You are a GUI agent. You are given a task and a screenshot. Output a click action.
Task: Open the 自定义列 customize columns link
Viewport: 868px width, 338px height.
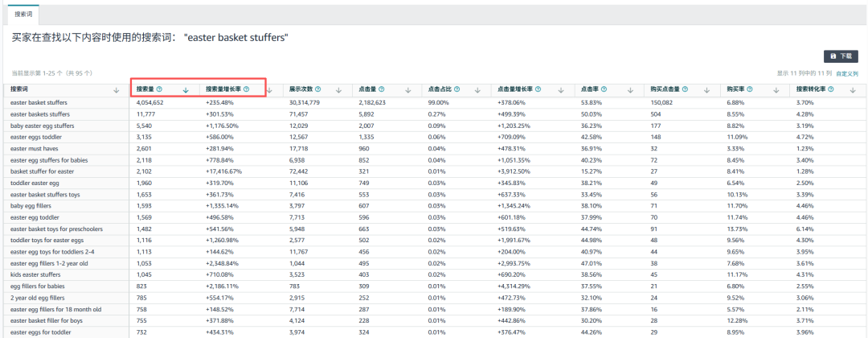pos(846,73)
